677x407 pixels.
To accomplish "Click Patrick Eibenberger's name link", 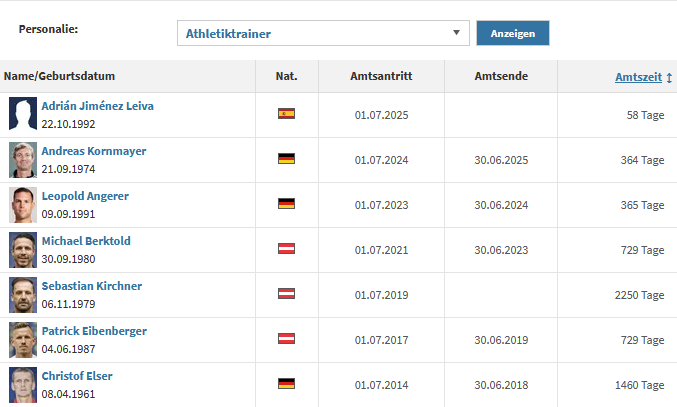I will click(94, 331).
